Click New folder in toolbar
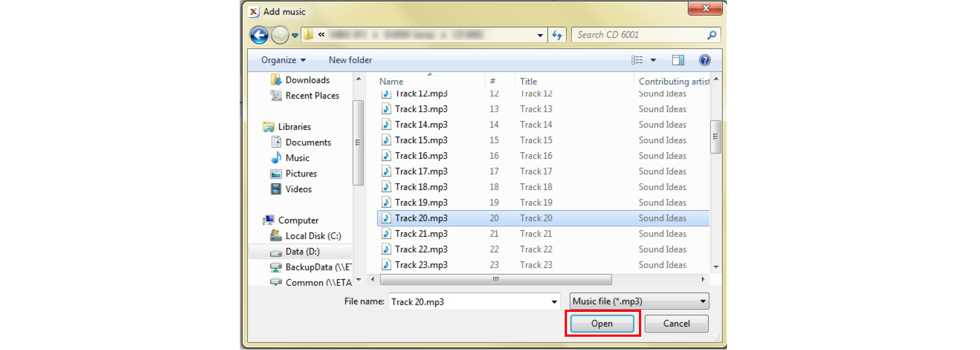980x350 pixels. coord(350,60)
